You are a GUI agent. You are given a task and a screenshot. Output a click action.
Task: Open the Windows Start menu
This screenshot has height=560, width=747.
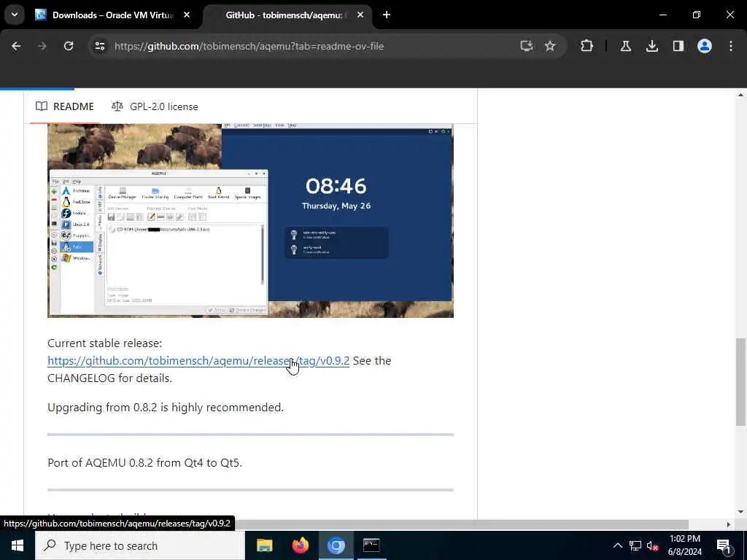[18, 545]
